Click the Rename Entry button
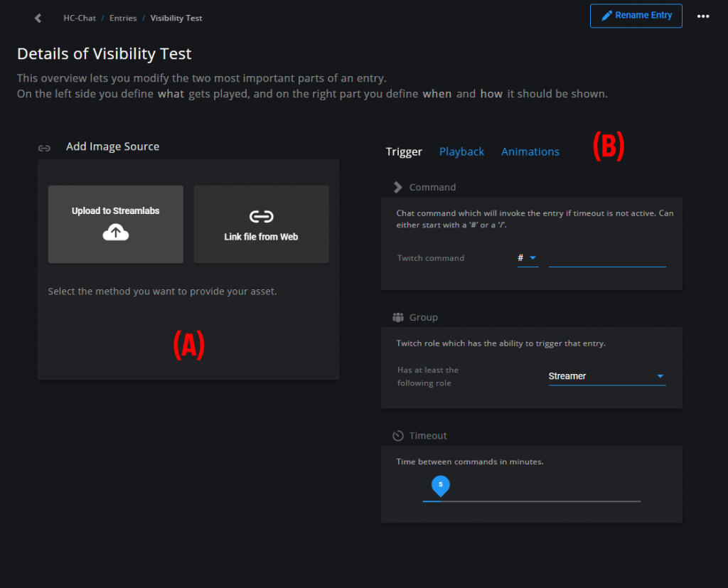 click(x=636, y=16)
